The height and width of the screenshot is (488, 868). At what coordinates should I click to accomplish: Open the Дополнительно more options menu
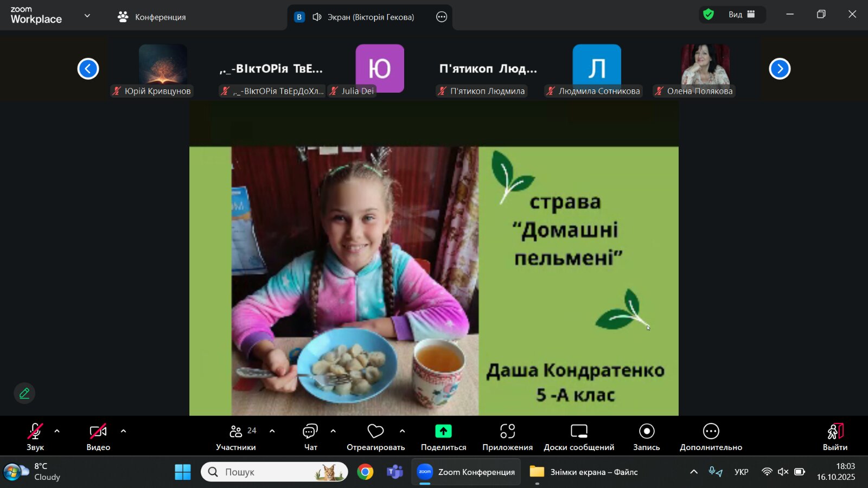coord(711,437)
